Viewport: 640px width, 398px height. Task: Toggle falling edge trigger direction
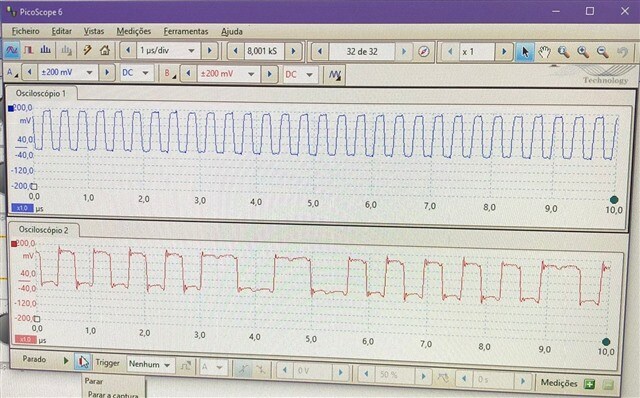260,370
